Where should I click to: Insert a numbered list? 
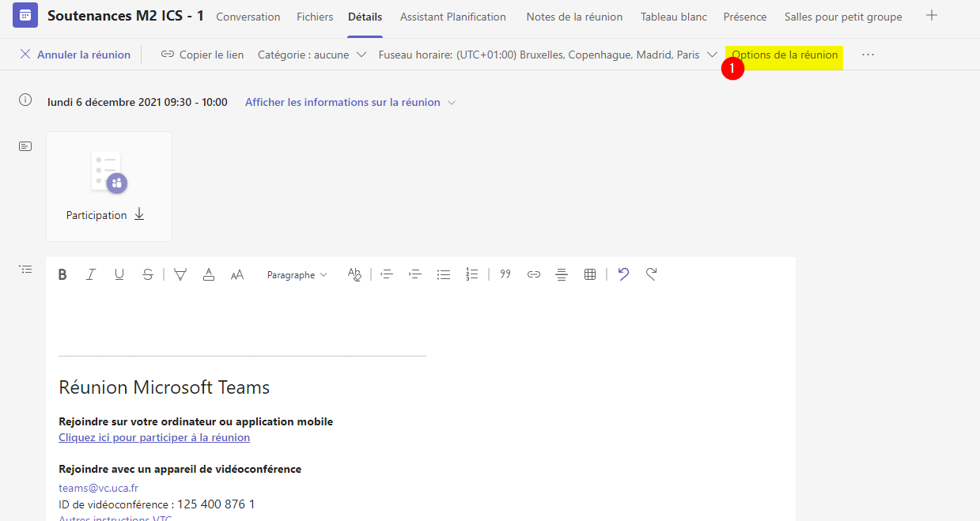coord(472,274)
